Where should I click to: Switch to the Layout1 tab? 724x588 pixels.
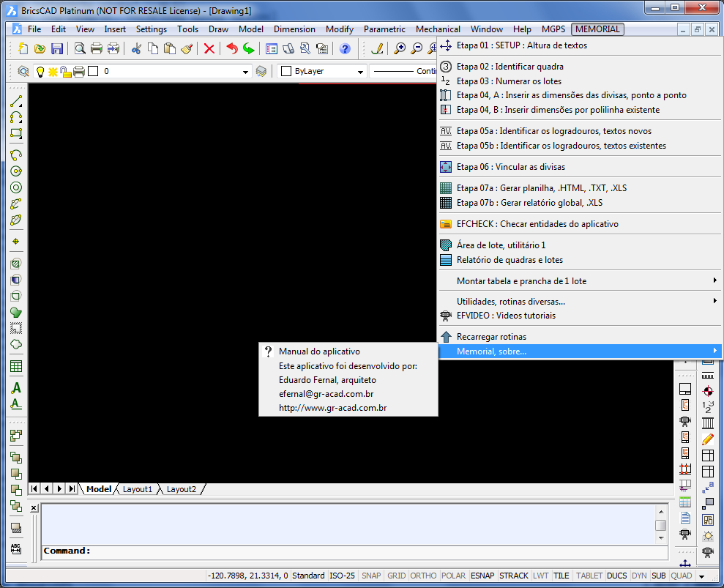[137, 489]
